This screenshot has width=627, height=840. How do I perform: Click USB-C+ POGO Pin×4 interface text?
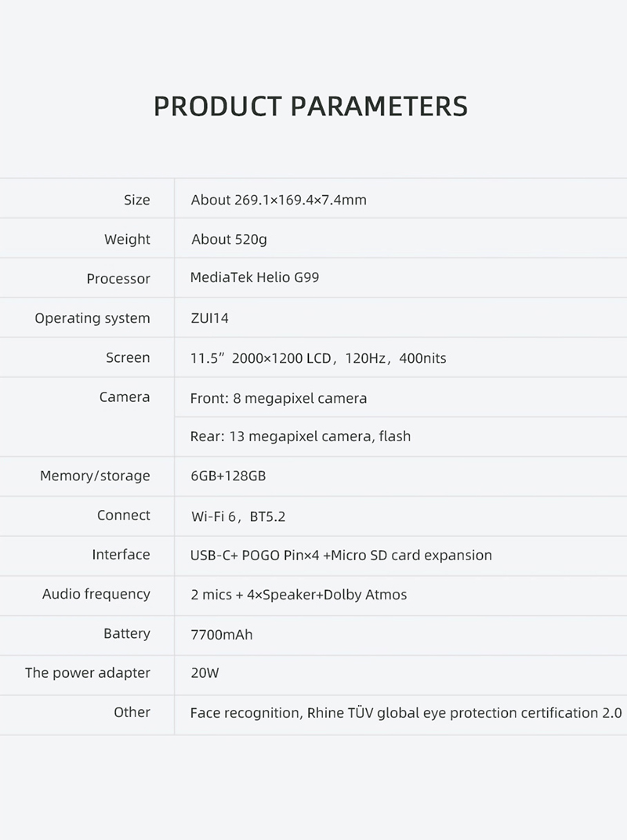coord(255,555)
